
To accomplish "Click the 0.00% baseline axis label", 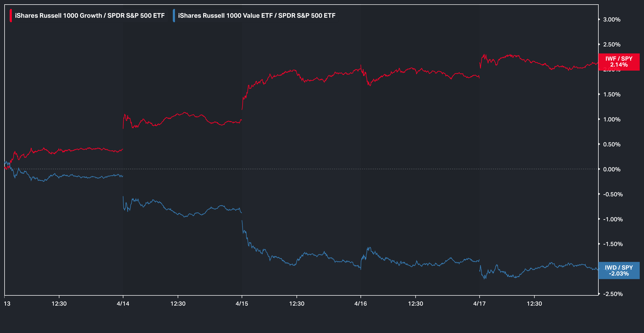I will coord(612,169).
